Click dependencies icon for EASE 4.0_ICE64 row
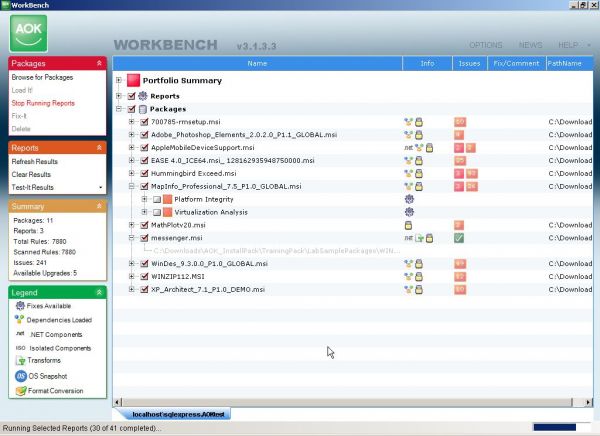Screen dimensions: 600x436 tap(409, 161)
